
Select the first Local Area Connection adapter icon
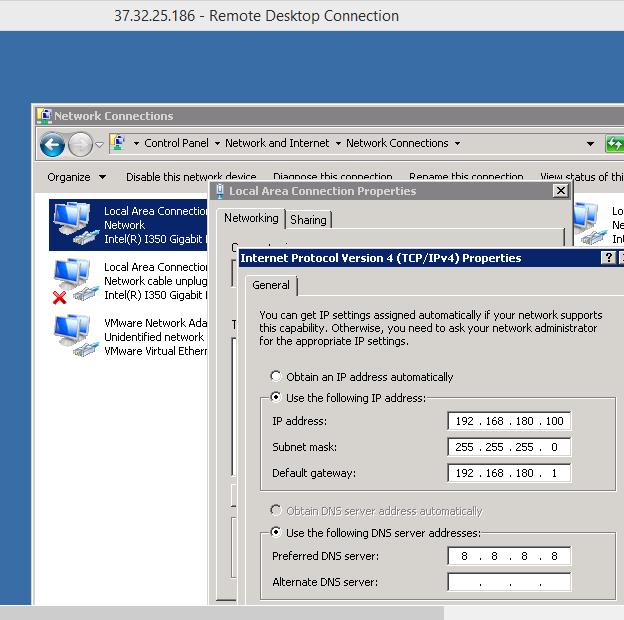71,225
